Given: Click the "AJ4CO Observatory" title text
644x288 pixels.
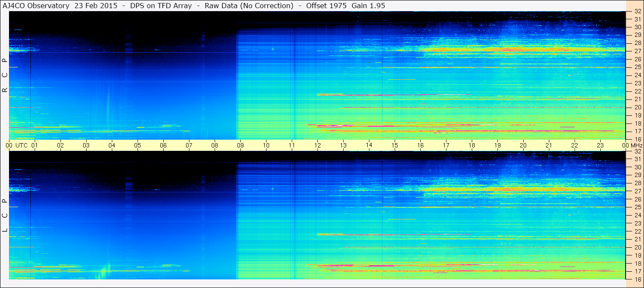Looking at the screenshot, I should pyautogui.click(x=36, y=6).
